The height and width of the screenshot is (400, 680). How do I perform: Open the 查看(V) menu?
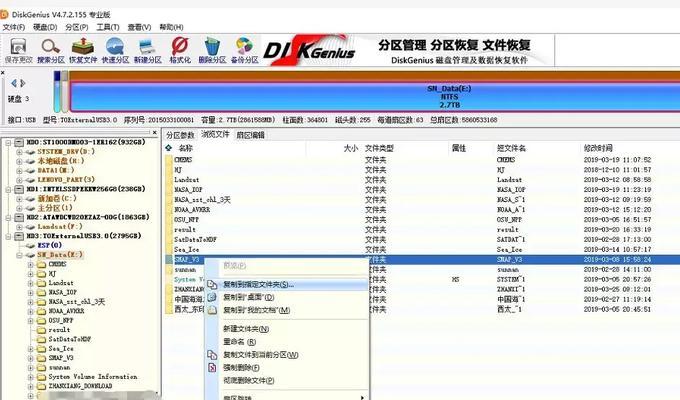click(x=139, y=27)
